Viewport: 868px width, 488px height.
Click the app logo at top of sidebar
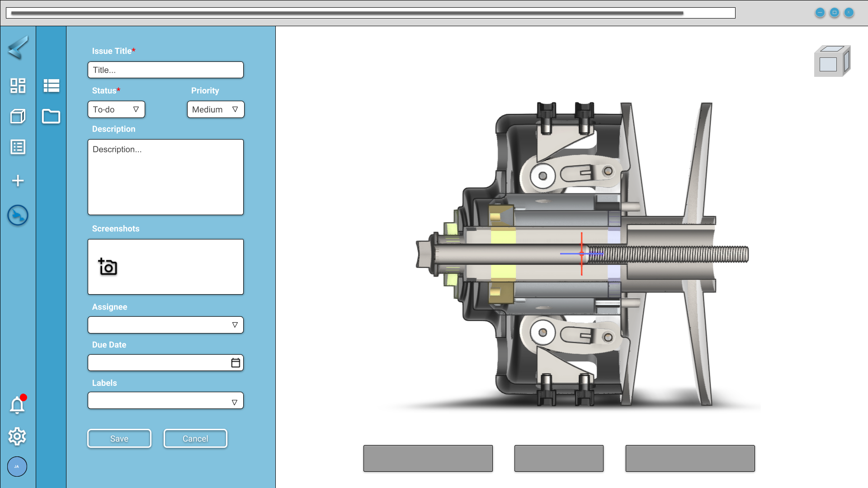(18, 47)
